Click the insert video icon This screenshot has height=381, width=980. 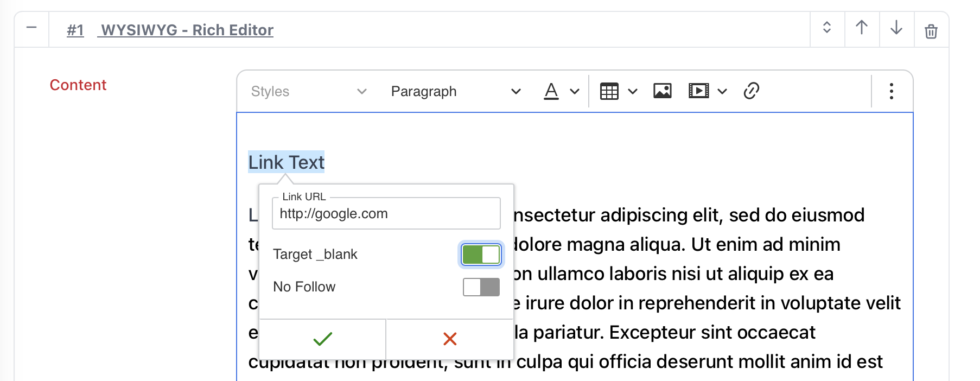(698, 91)
